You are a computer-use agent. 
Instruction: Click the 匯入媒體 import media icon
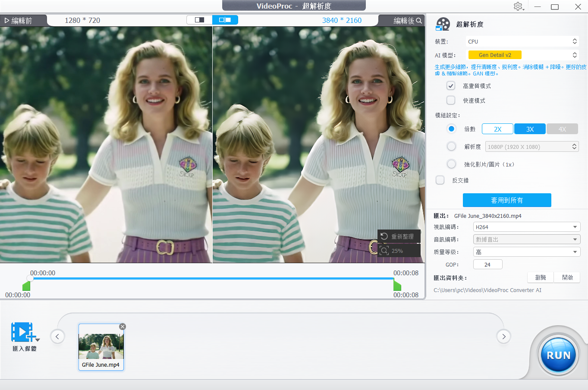(22, 332)
